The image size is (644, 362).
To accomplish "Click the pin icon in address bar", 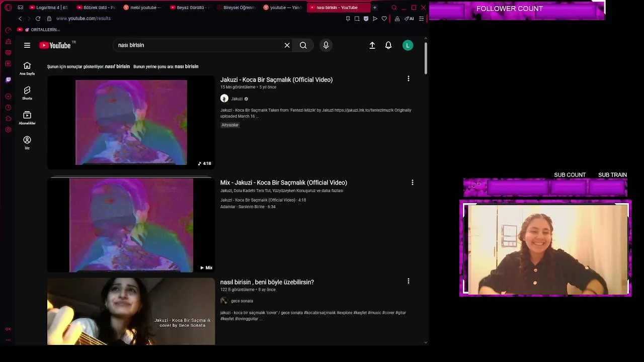I will pyautogui.click(x=348, y=19).
